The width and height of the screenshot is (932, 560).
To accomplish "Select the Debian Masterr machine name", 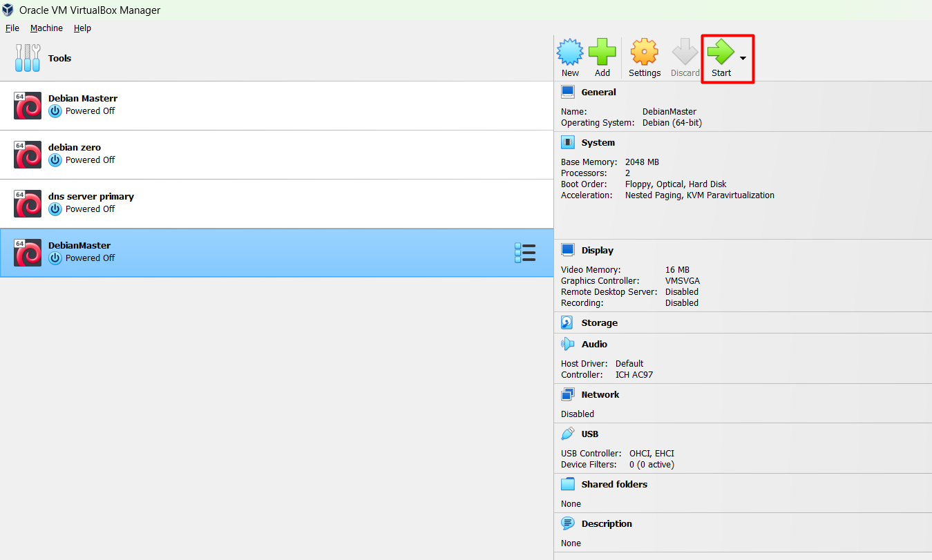I will tap(83, 98).
